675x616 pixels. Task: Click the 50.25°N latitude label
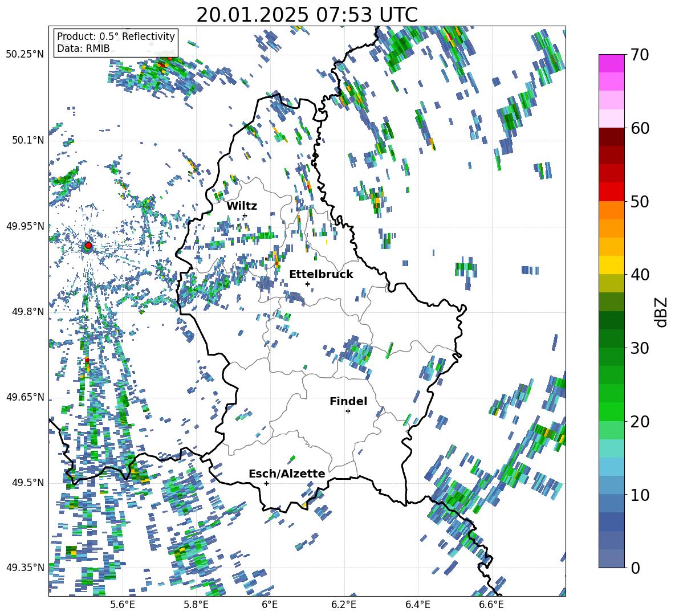click(25, 55)
